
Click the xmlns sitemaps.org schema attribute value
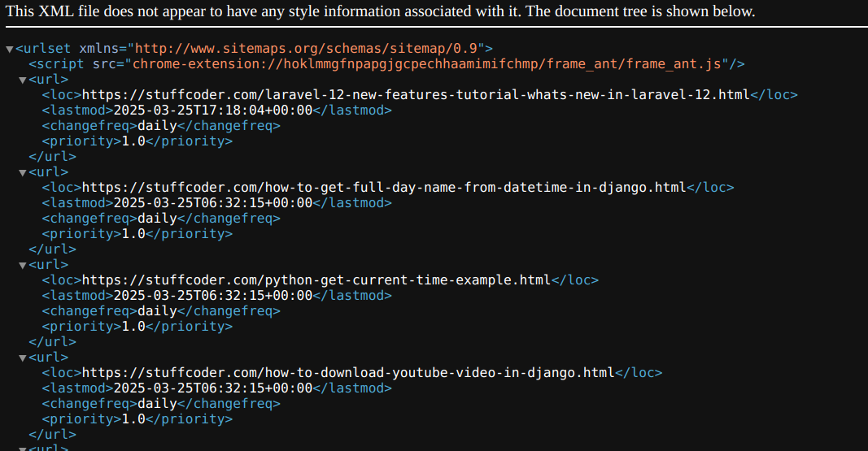click(306, 48)
